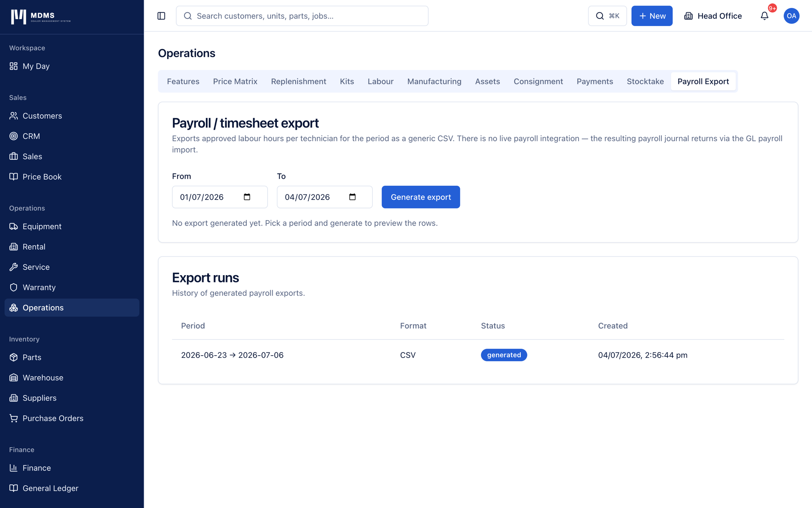Click the From date field 01/07/2026
Screen dimensions: 812x508
[x=220, y=197]
